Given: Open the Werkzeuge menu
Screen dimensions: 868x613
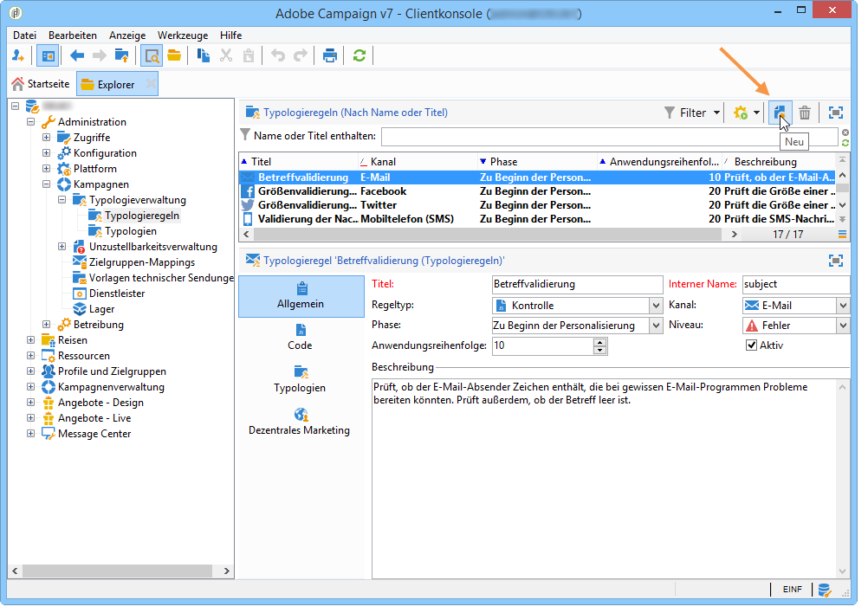Looking at the screenshot, I should click(x=184, y=35).
